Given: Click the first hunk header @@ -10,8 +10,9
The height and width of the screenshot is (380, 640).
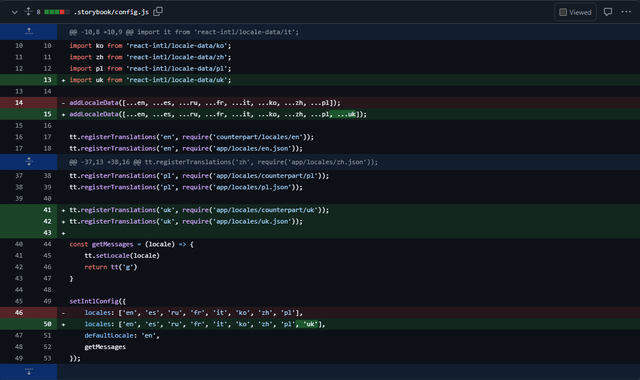Looking at the screenshot, I should 184,32.
